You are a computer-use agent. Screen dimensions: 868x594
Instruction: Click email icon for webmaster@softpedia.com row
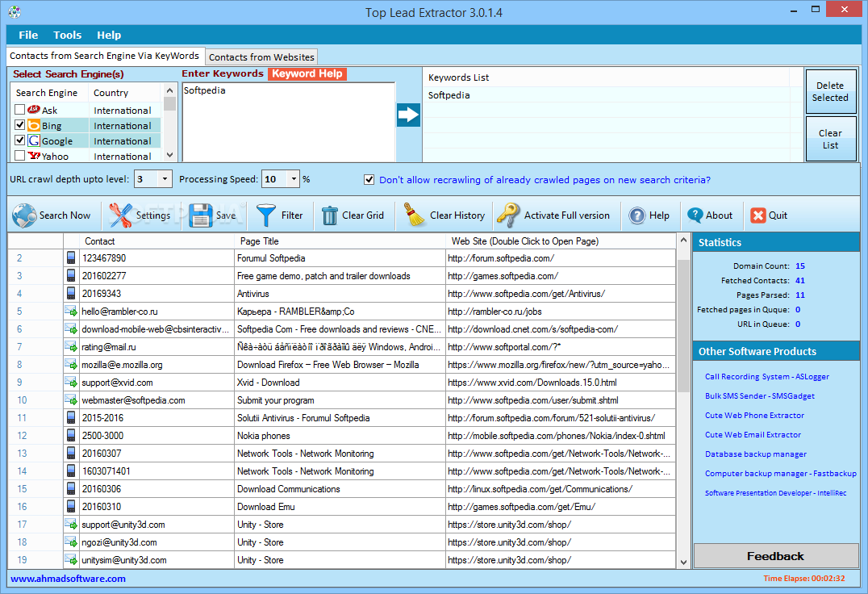point(71,399)
